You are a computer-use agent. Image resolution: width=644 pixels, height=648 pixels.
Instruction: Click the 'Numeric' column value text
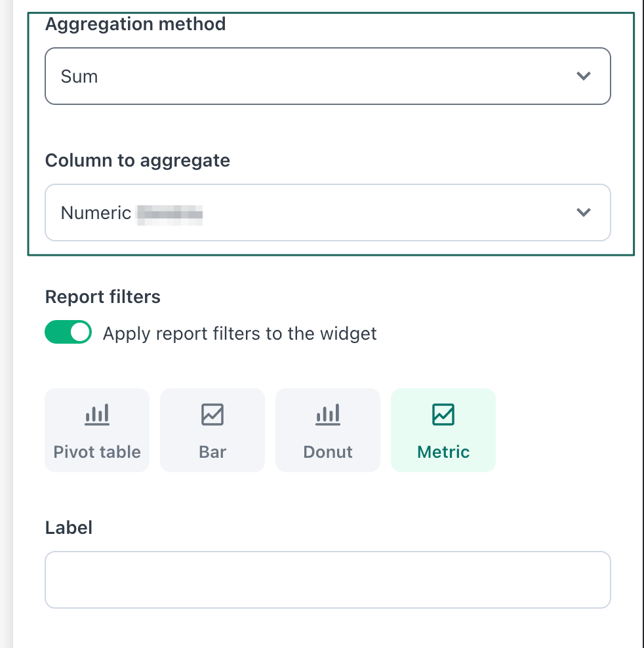coord(96,213)
